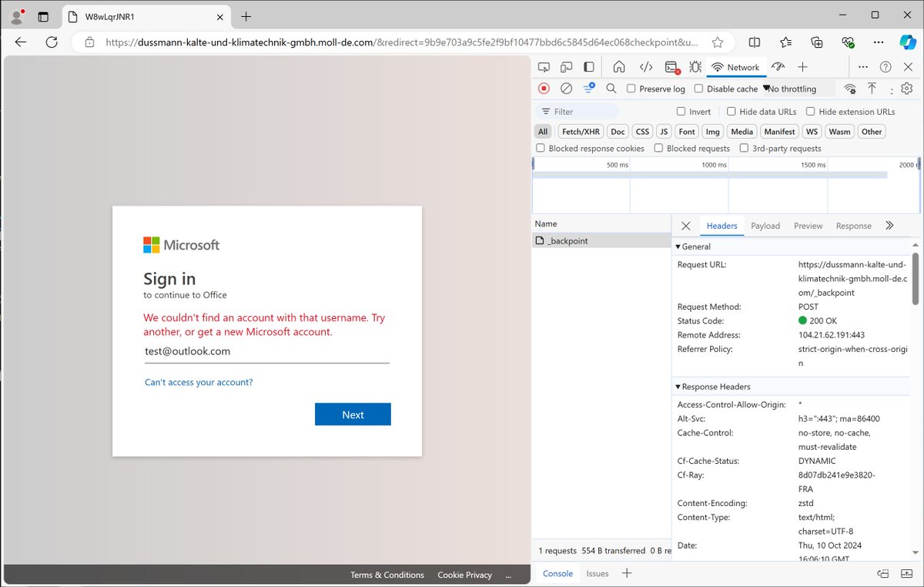Import a HAR file via the upload arrow

click(x=872, y=88)
